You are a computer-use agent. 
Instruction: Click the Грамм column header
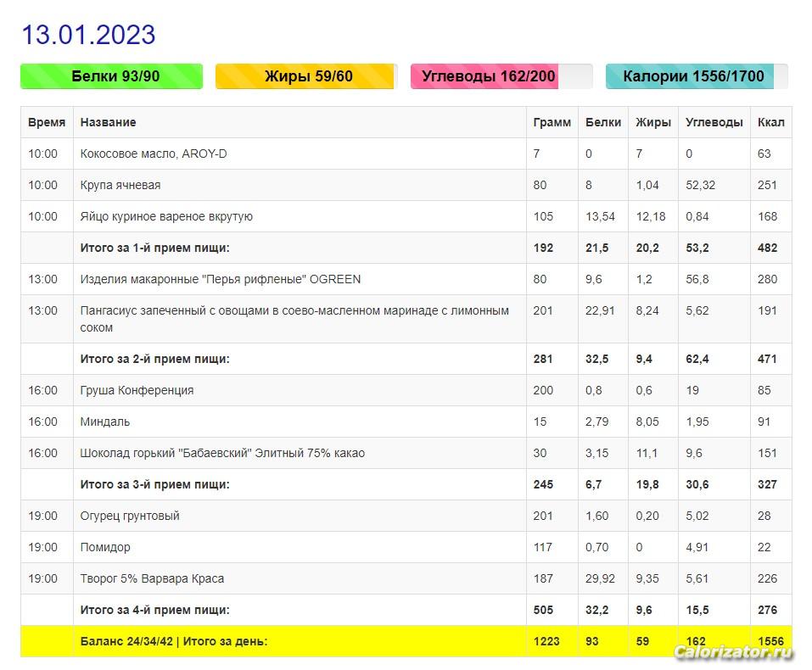click(x=552, y=122)
